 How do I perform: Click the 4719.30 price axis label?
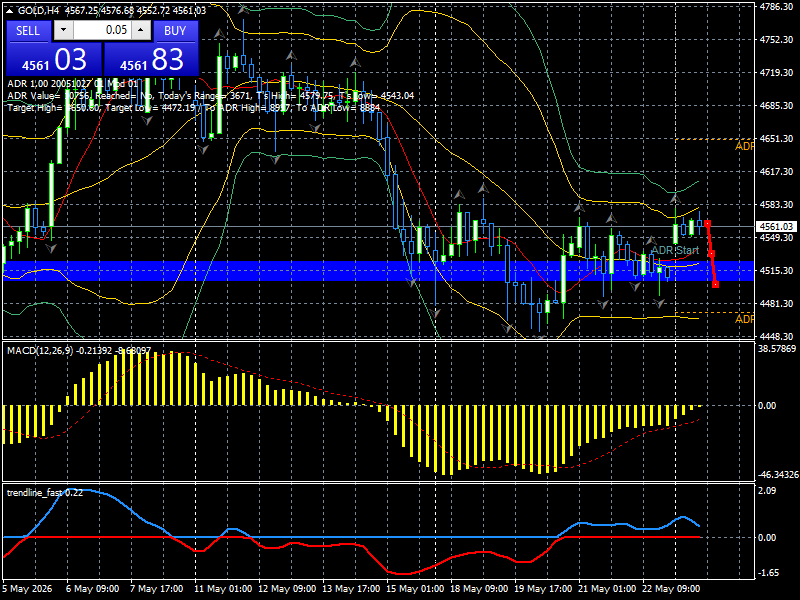(x=776, y=73)
